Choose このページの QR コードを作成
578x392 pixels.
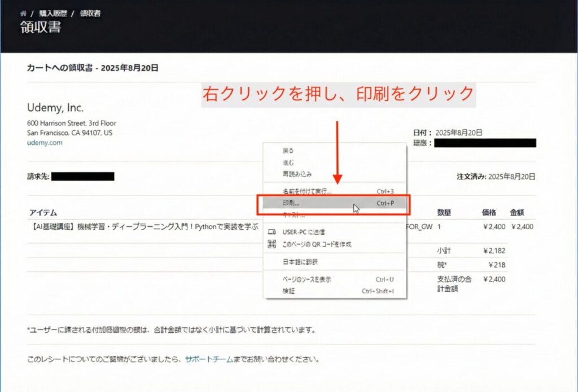pyautogui.click(x=316, y=243)
